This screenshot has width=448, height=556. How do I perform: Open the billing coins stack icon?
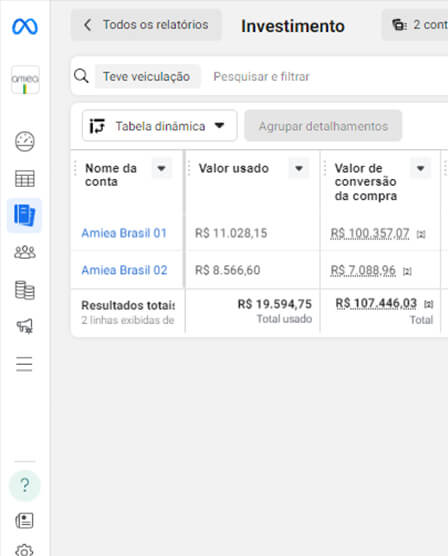click(25, 290)
